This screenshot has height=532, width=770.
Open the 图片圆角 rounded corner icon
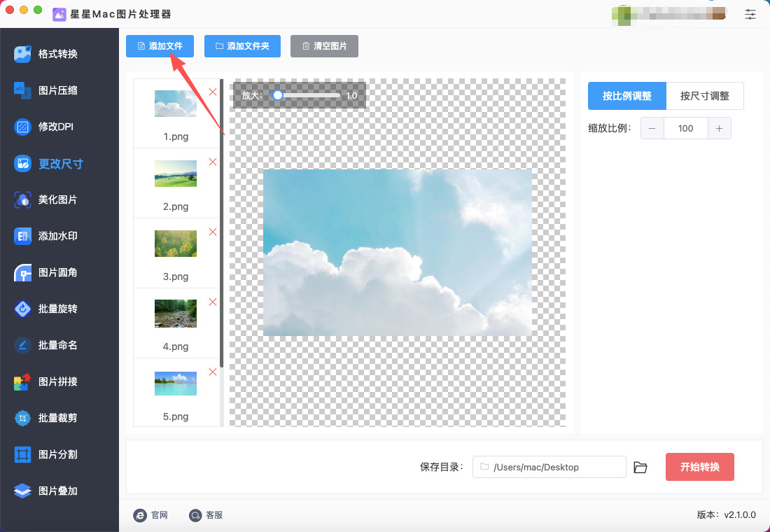point(22,272)
